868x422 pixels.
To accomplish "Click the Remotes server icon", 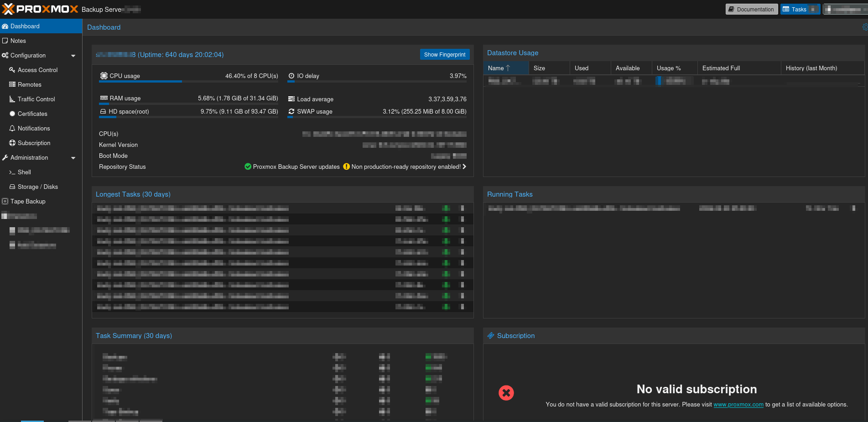I will pyautogui.click(x=12, y=84).
